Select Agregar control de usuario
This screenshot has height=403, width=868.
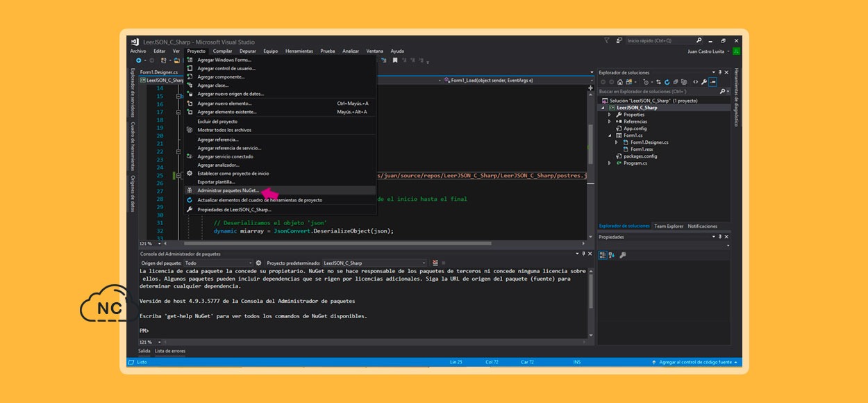[x=280, y=68]
